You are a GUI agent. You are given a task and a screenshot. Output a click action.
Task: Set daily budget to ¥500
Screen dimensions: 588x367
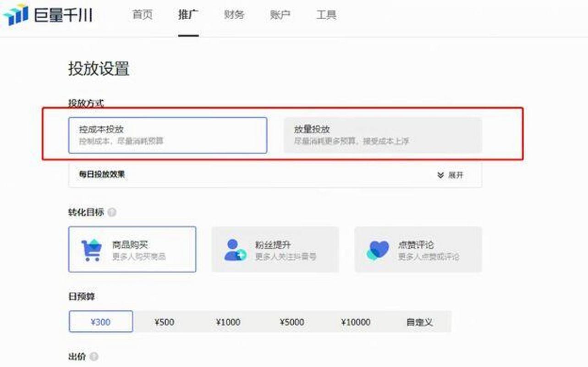click(165, 322)
